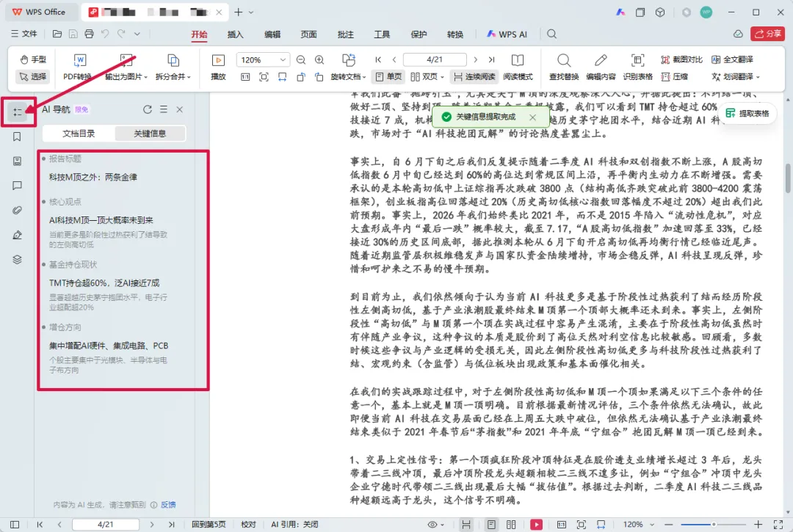Image resolution: width=793 pixels, height=532 pixels.
Task: Open the 输出为图片 dropdown
Action: click(126, 67)
